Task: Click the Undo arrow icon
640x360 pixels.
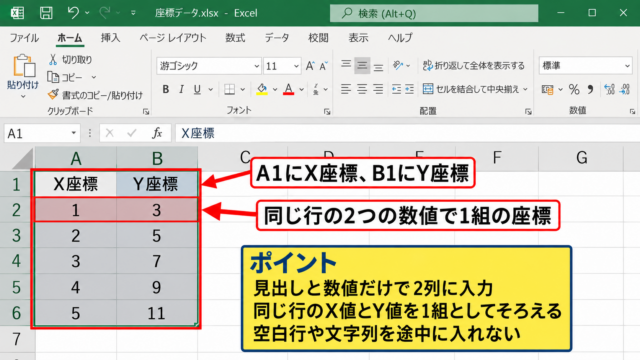Action: click(73, 13)
